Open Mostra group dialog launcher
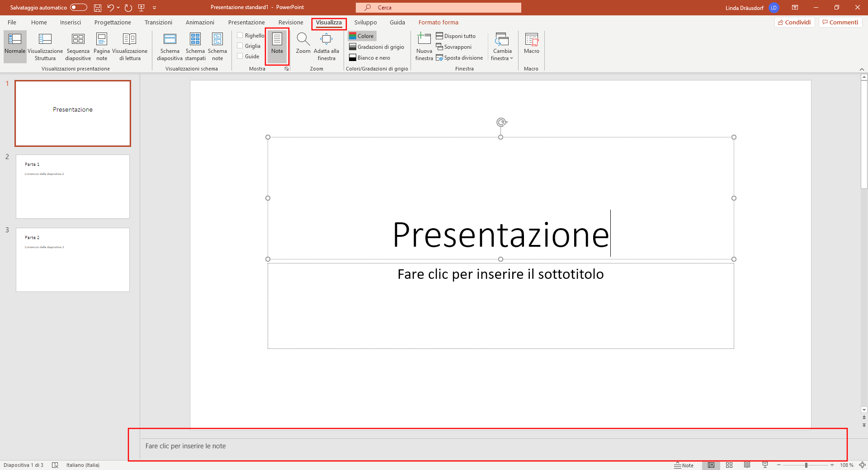The image size is (868, 470). [x=287, y=69]
